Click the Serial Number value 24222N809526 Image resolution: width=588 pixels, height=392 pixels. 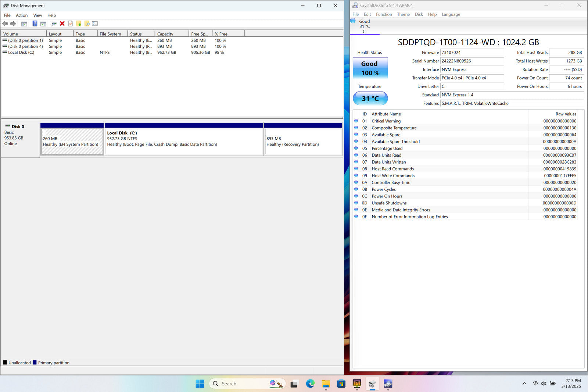click(472, 61)
